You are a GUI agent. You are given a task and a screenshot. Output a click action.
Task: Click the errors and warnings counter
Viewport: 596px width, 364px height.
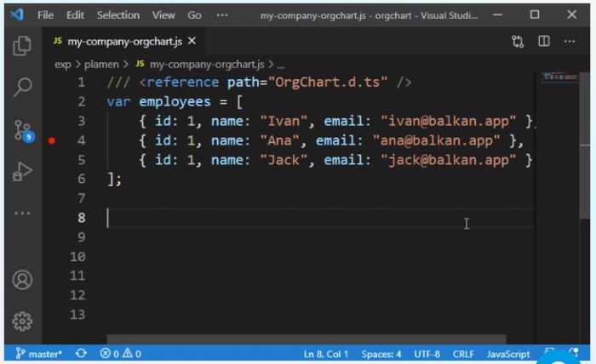point(120,354)
